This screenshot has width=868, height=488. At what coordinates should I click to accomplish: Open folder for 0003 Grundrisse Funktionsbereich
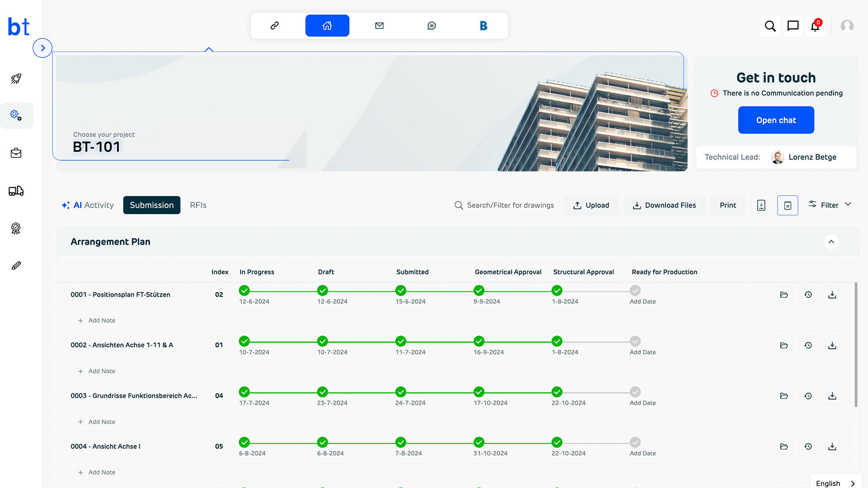(x=784, y=396)
